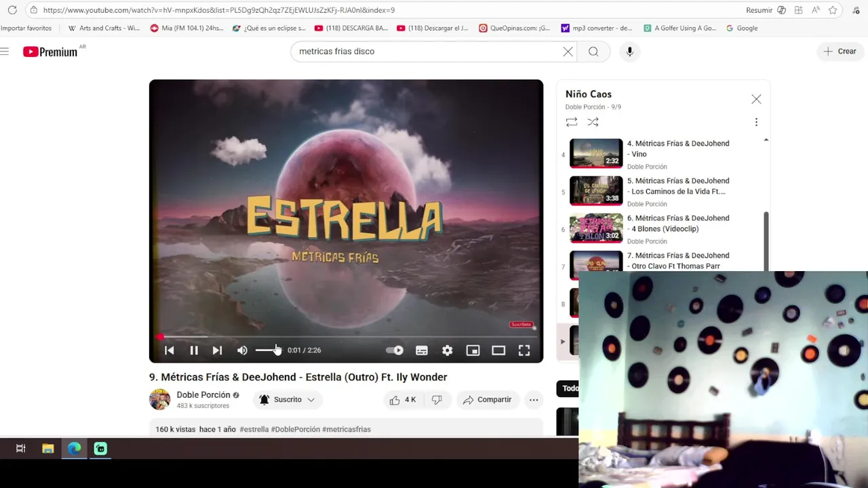The height and width of the screenshot is (488, 868).
Task: Open Doble Porción channel avatar
Action: tap(160, 399)
